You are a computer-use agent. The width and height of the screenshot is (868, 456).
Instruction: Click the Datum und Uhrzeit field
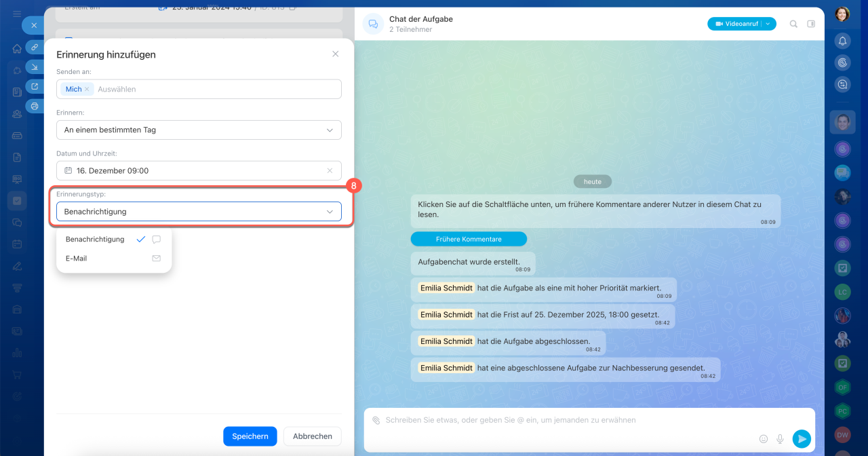coord(199,171)
